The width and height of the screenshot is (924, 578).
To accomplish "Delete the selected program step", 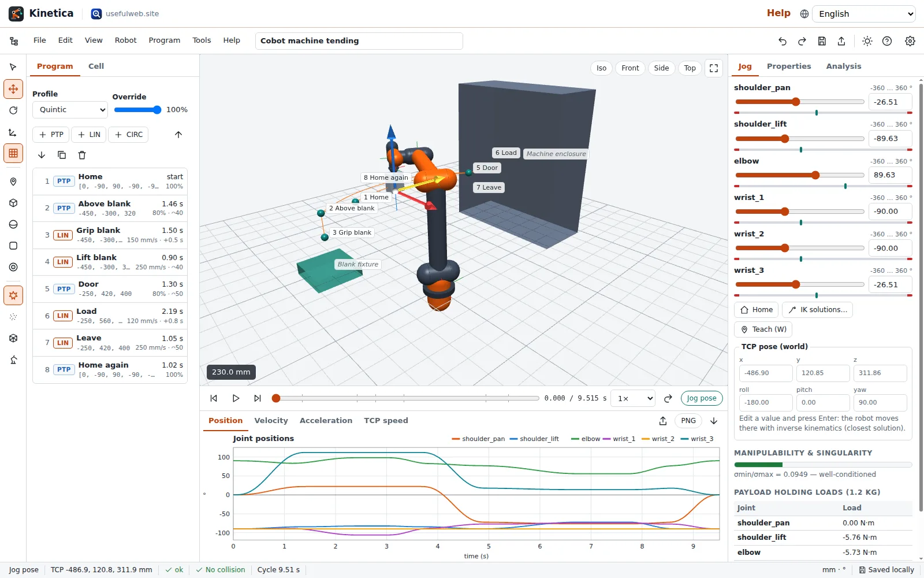I will [82, 155].
